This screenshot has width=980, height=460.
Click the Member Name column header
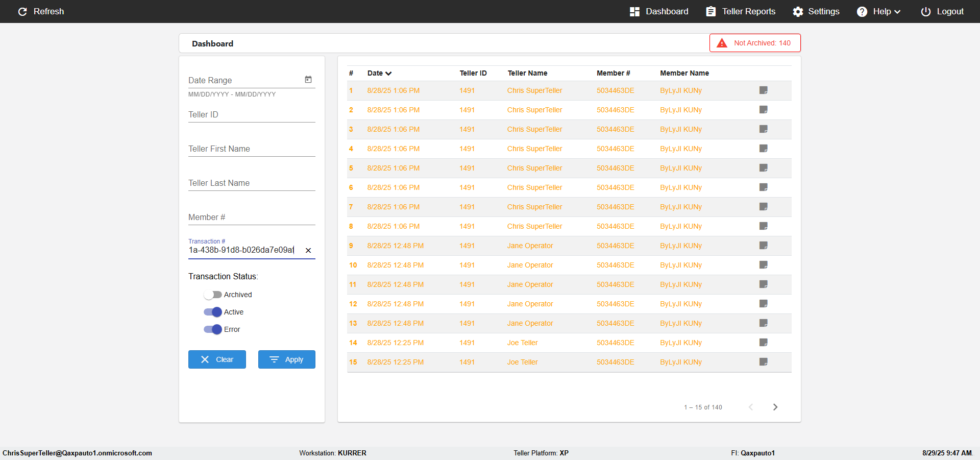pos(684,73)
